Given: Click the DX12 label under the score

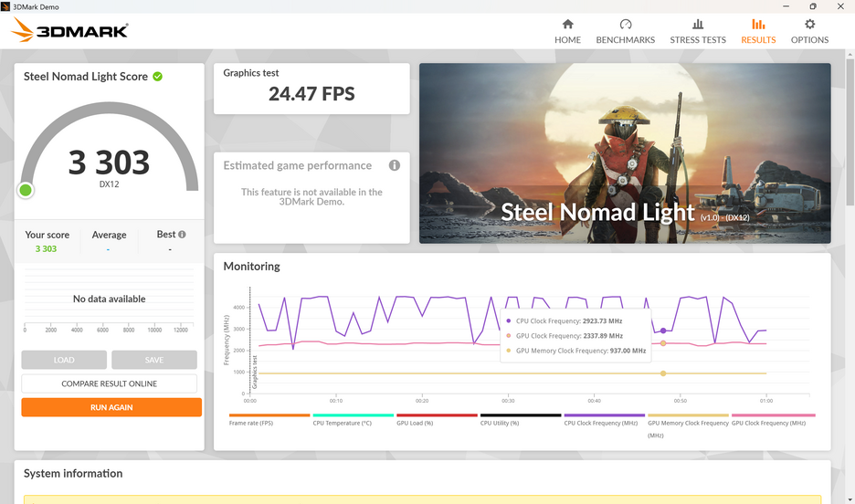Looking at the screenshot, I should [109, 184].
